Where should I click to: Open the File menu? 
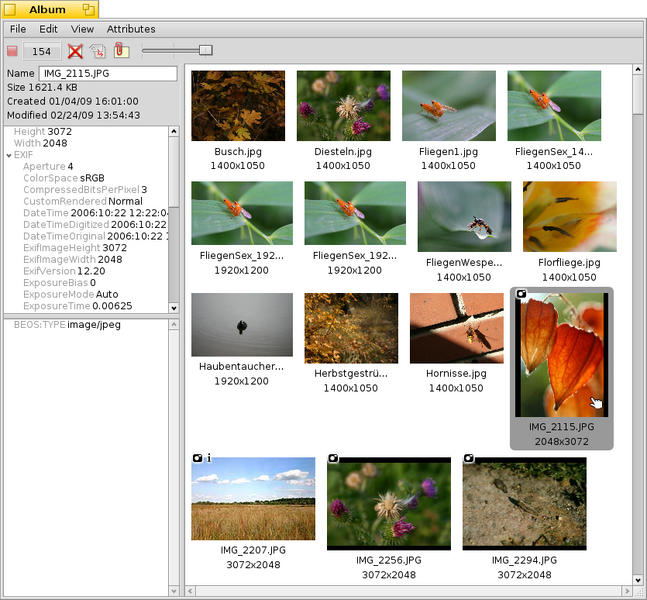pos(18,29)
